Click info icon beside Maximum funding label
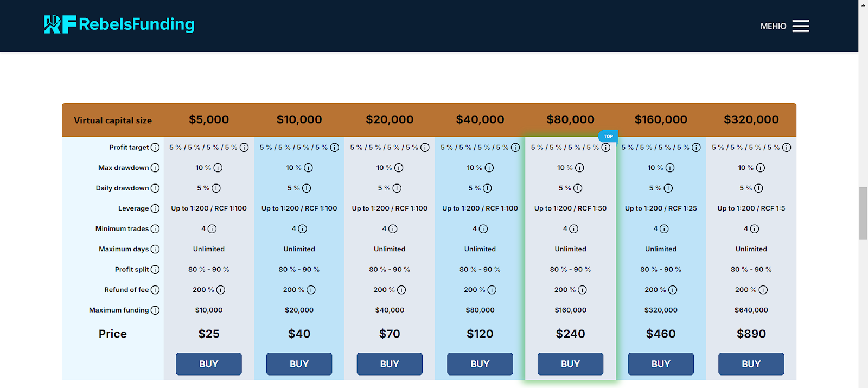The height and width of the screenshot is (388, 868). (155, 310)
